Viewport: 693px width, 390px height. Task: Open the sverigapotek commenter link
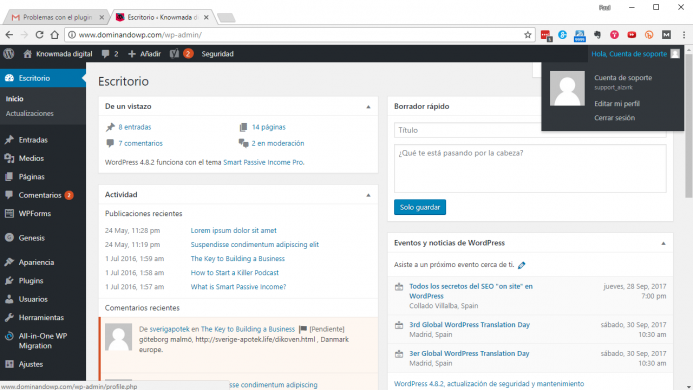pos(169,329)
